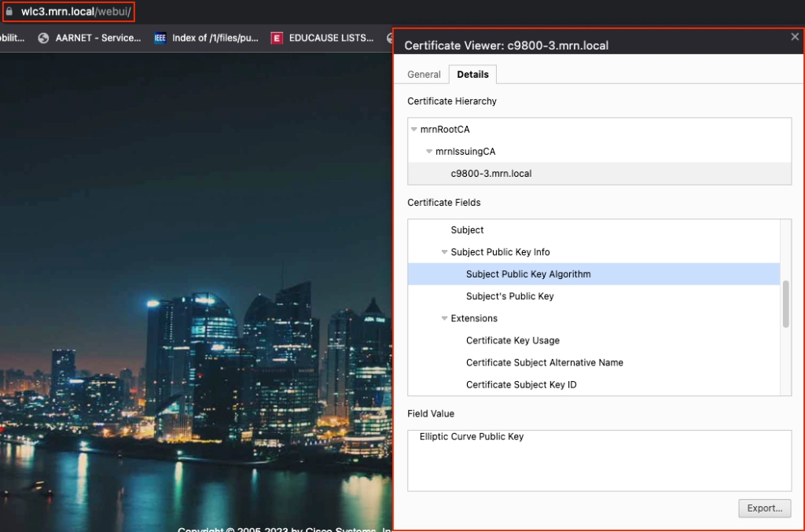Click the wlc3.mrn.local/webui/ address bar

coord(75,12)
